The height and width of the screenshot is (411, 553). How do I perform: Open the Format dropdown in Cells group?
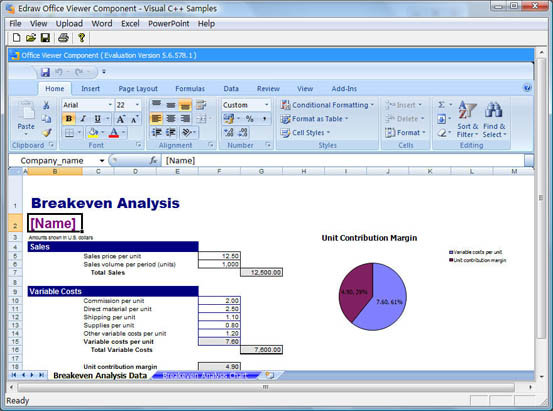click(x=406, y=133)
